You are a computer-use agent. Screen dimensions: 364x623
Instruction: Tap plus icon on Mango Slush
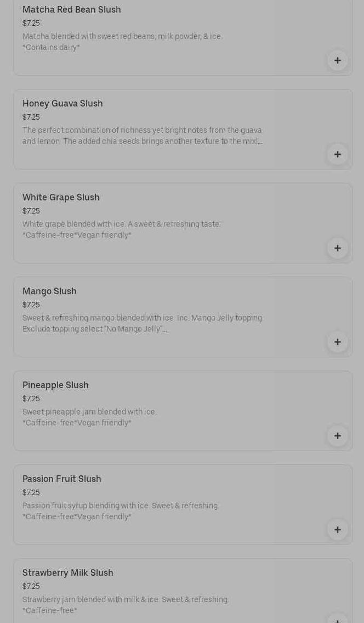[337, 342]
